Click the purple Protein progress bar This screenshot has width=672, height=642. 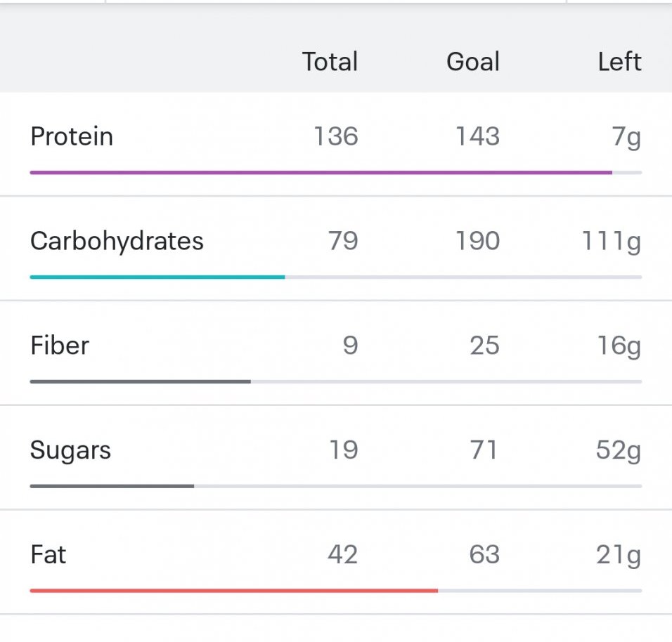[321, 172]
